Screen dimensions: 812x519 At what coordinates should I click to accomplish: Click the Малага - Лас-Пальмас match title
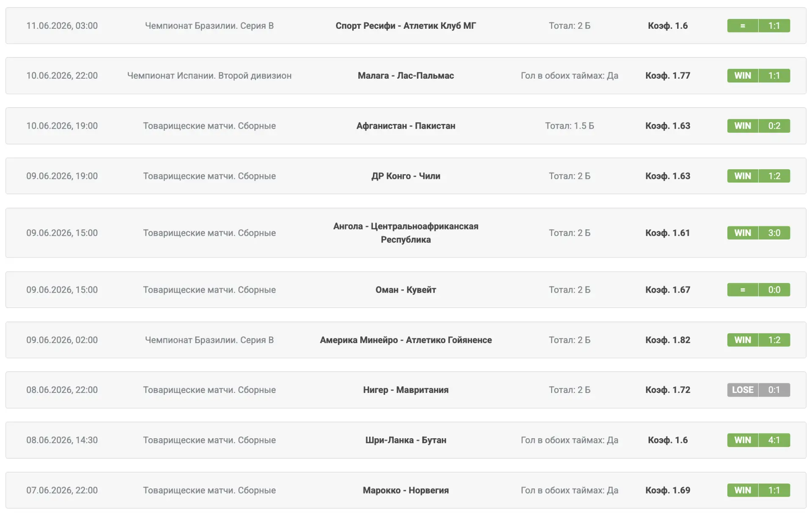pos(406,76)
